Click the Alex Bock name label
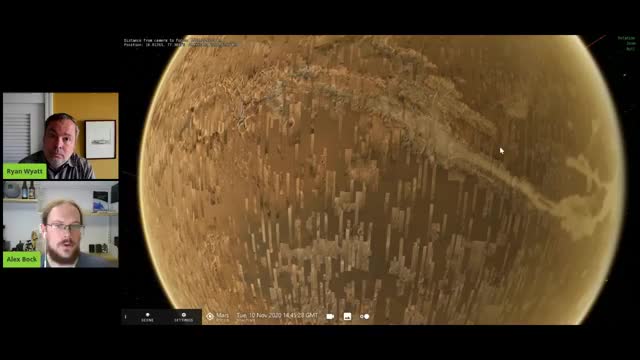The width and height of the screenshot is (640, 360). click(x=22, y=260)
